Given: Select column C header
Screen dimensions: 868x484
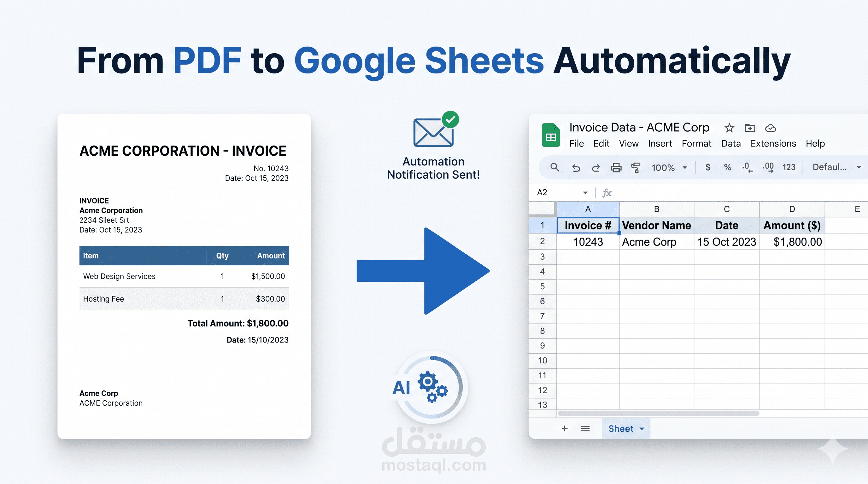Looking at the screenshot, I should point(727,209).
